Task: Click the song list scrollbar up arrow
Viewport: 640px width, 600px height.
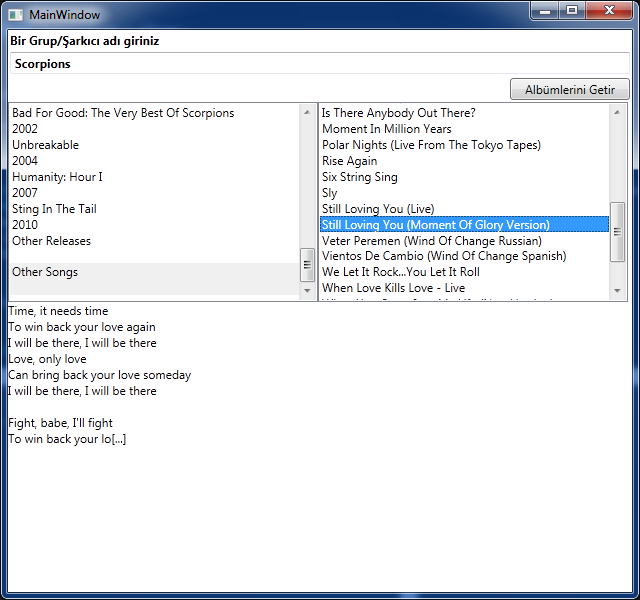Action: tap(617, 112)
